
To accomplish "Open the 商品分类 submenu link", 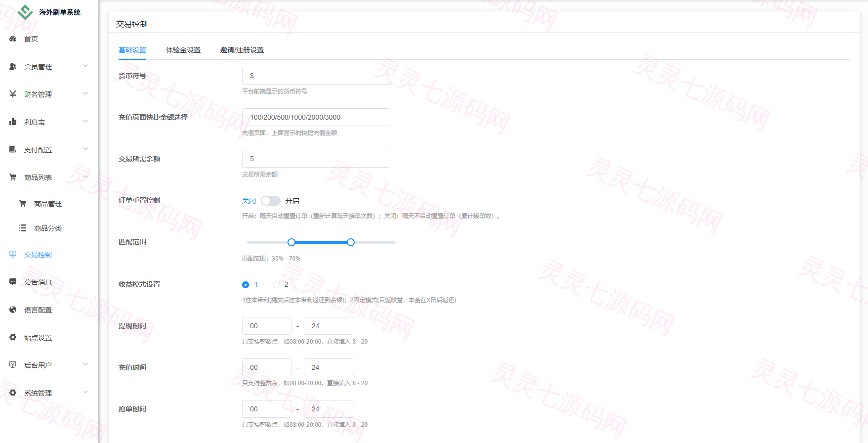I will click(48, 228).
